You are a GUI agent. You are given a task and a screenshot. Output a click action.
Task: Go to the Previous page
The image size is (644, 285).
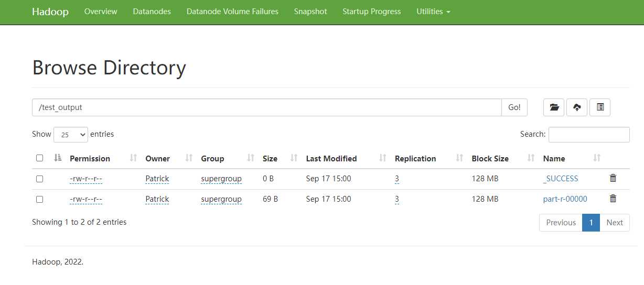pyautogui.click(x=561, y=223)
